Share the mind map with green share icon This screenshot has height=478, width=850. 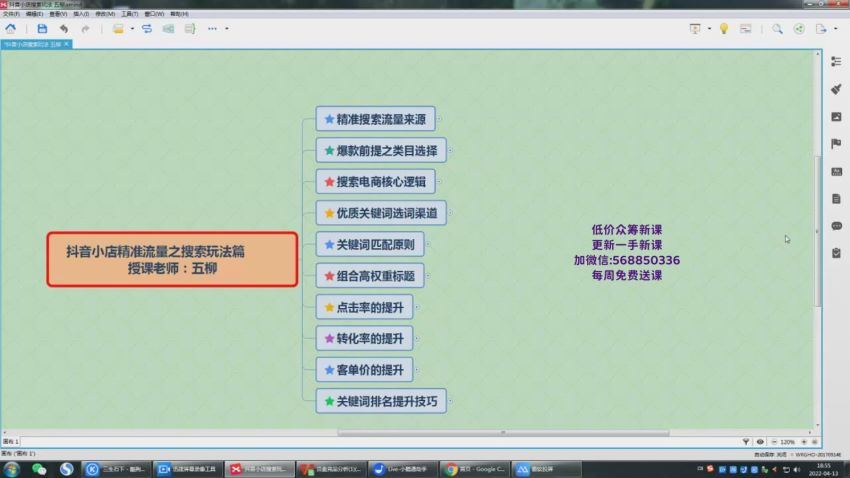[799, 29]
